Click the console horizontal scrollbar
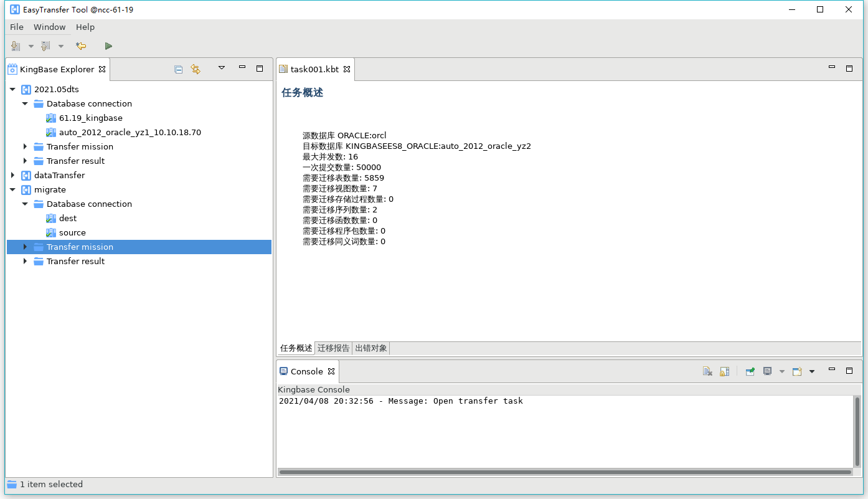Viewport: 868px width, 499px height. tap(565, 472)
